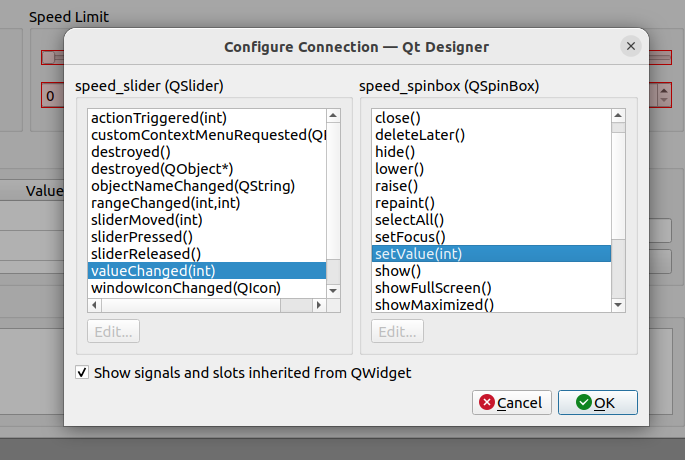Uncheck Show signals and slots inherited from QWidget
The height and width of the screenshot is (460, 685).
(x=82, y=373)
